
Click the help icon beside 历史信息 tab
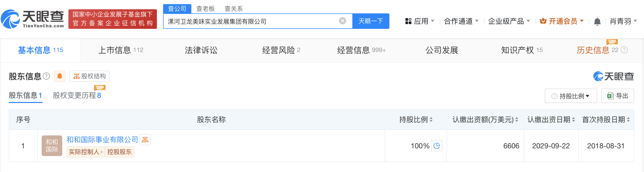tap(624, 50)
